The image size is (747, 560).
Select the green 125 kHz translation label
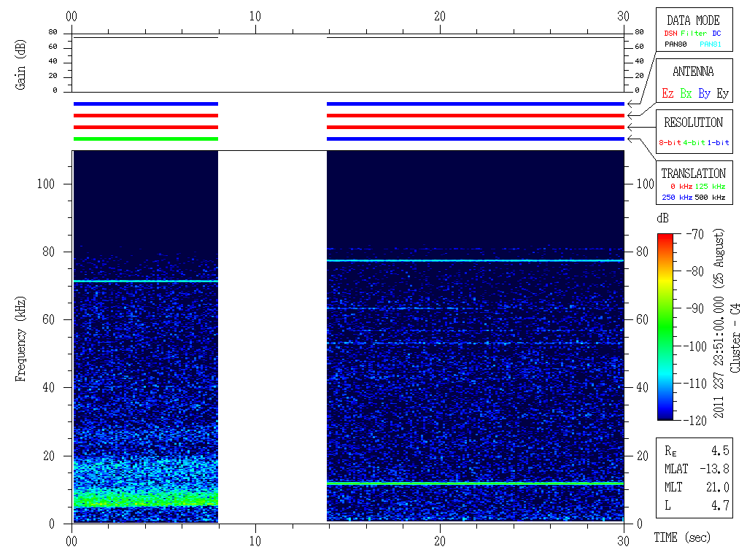click(710, 187)
